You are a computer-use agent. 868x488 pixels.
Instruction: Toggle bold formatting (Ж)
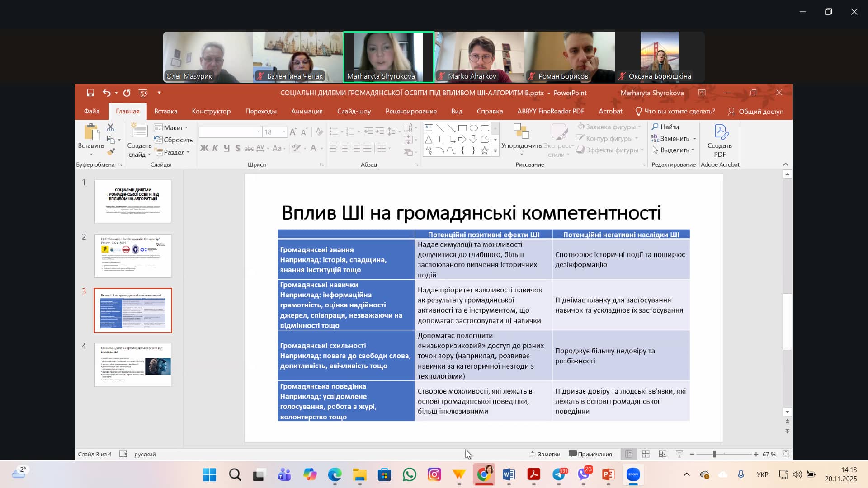(204, 148)
